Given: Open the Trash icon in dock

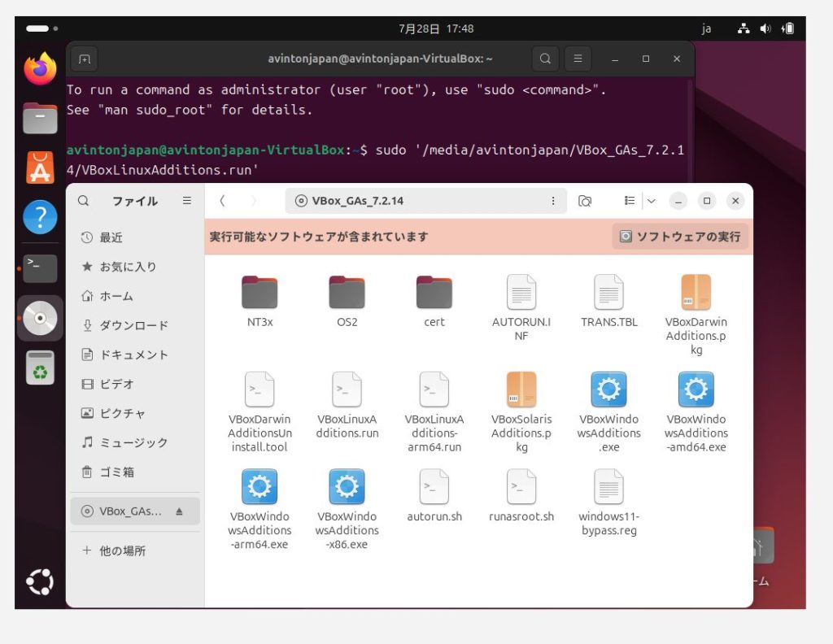Looking at the screenshot, I should click(40, 368).
